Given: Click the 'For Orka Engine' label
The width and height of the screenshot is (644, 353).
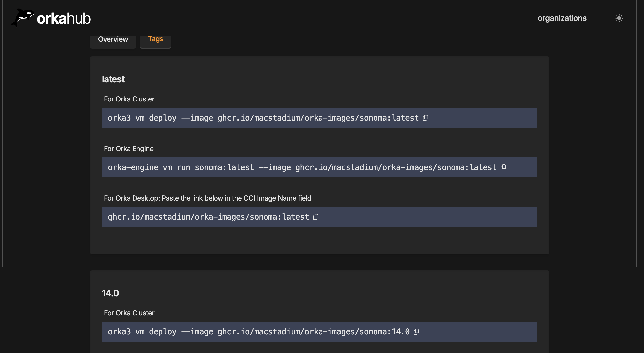Looking at the screenshot, I should click(x=129, y=149).
